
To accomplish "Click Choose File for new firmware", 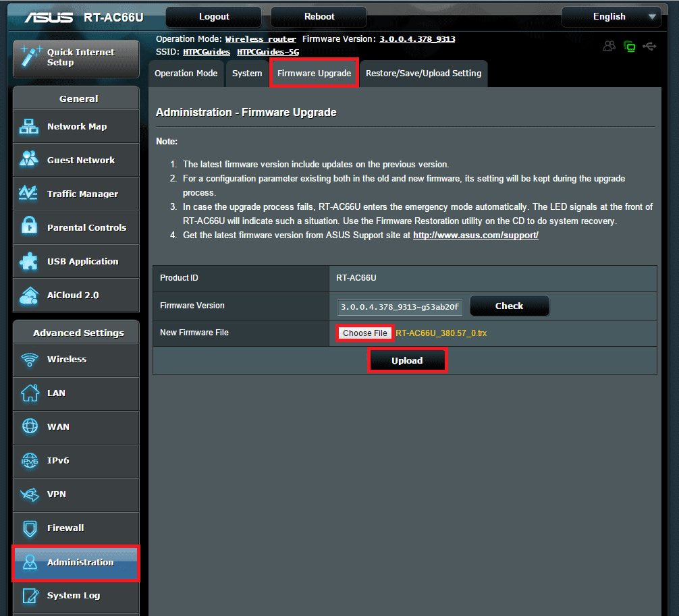I will 365,333.
